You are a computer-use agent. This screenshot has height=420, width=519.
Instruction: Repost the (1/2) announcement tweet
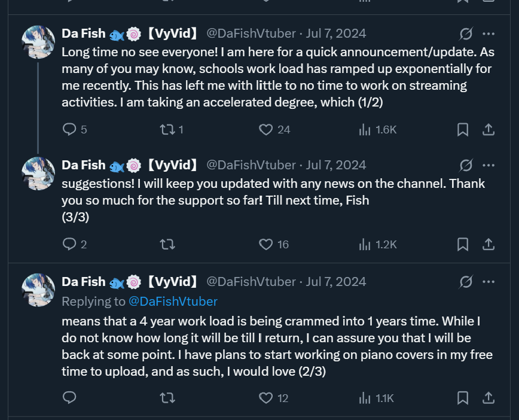point(168,129)
